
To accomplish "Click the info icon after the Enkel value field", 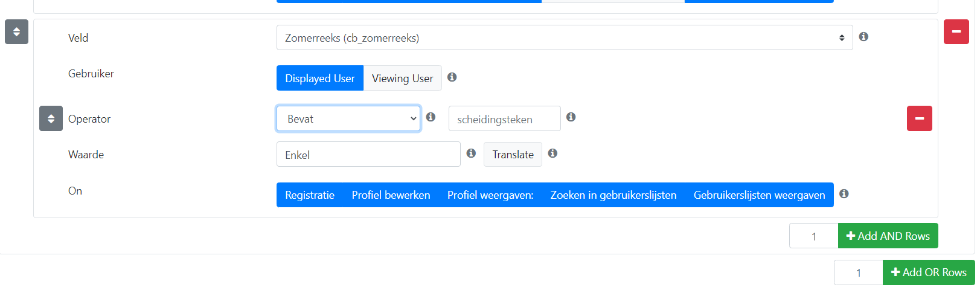I will (471, 153).
